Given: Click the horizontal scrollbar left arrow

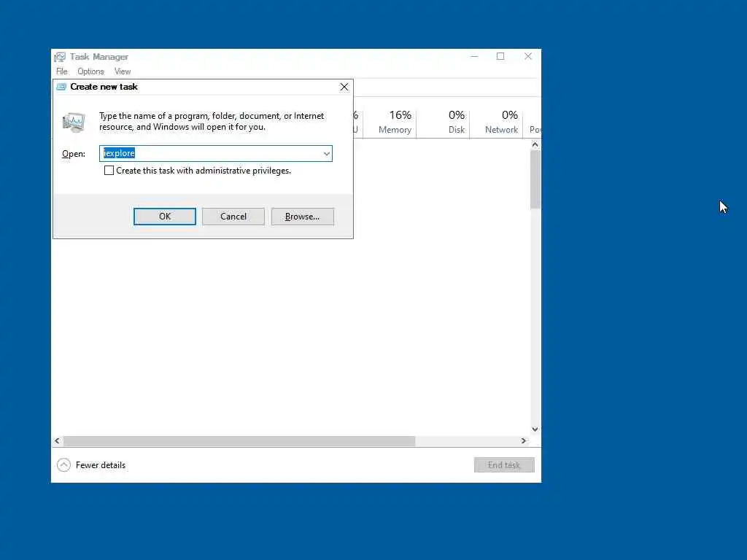Looking at the screenshot, I should tap(57, 441).
